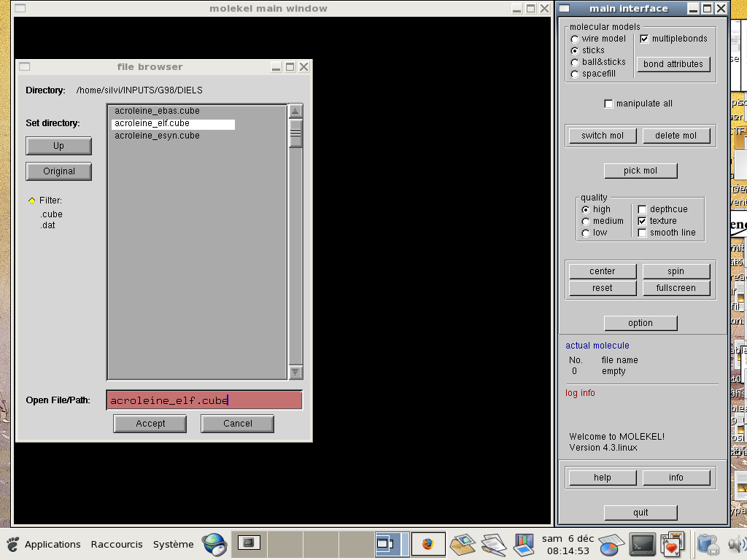Enable manipulate all checkbox
The height and width of the screenshot is (560, 747).
click(608, 104)
